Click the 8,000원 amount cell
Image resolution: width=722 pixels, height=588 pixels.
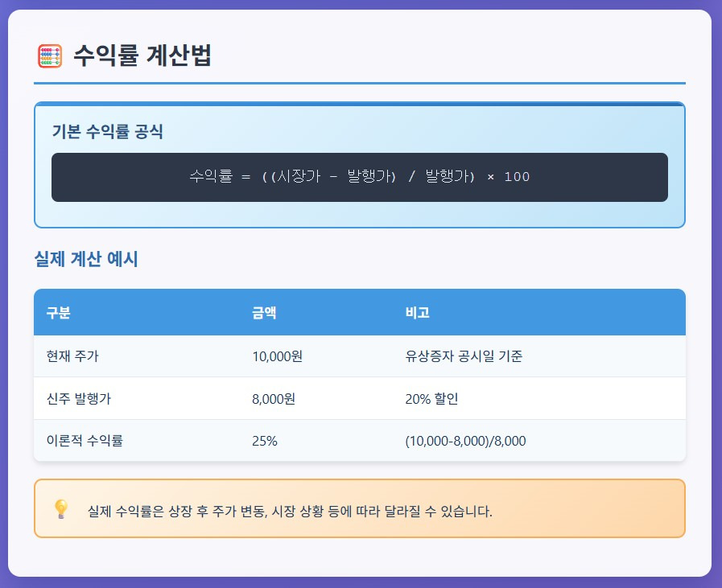pyautogui.click(x=274, y=398)
